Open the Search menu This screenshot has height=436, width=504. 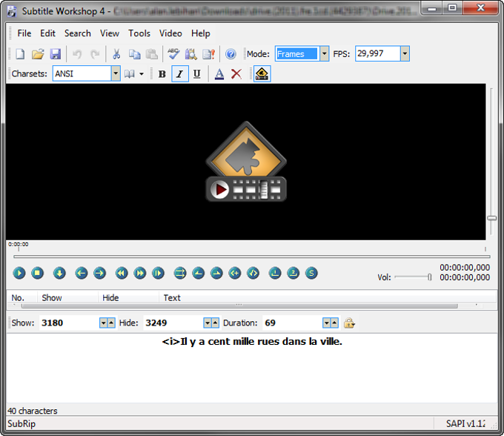(78, 33)
